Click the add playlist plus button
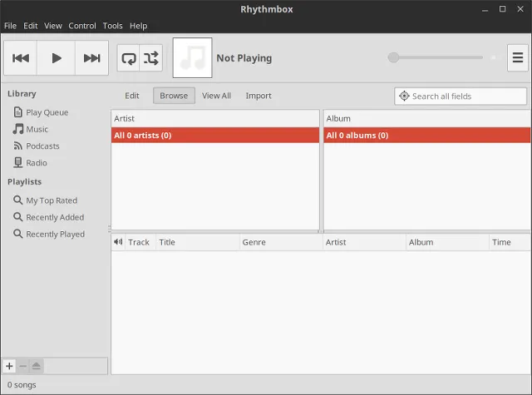Screen dimensions: 532x395 [x=9, y=366]
